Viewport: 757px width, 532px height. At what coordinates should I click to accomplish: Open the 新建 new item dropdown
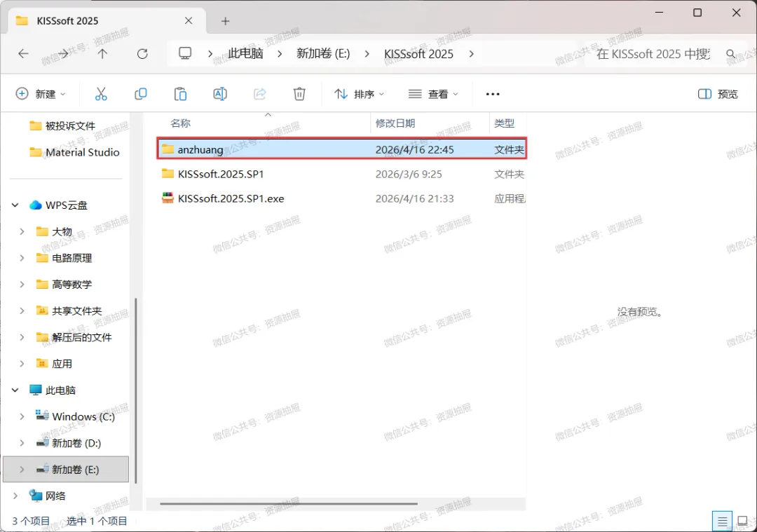[x=41, y=94]
